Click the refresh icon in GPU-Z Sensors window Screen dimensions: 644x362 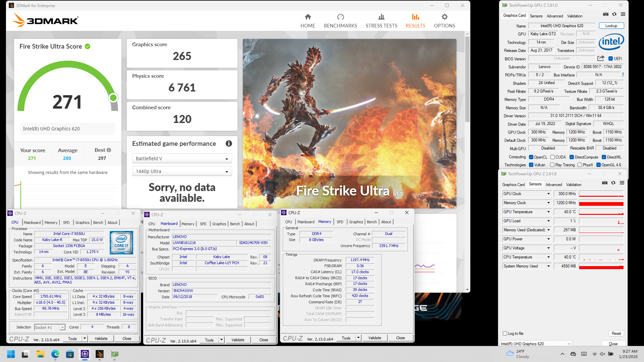tap(613, 183)
